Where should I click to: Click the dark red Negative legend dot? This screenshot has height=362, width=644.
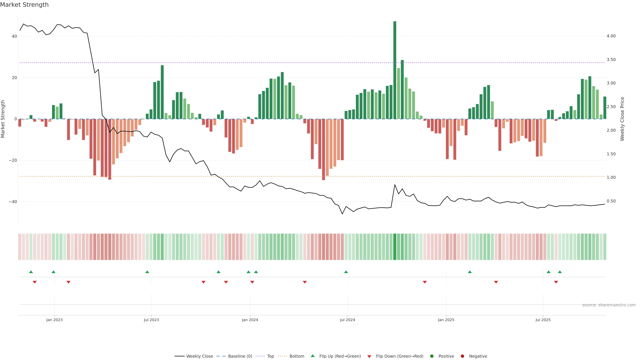coord(462,356)
